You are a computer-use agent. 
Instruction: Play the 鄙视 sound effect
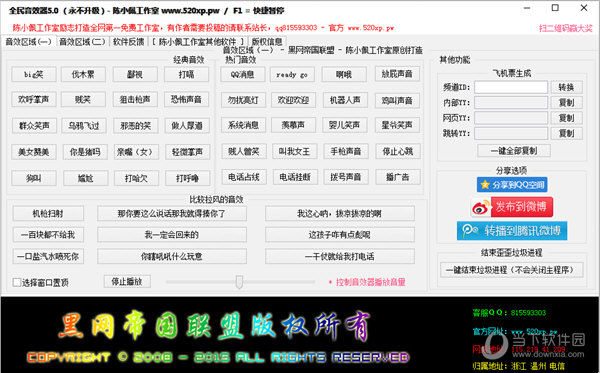(135, 74)
